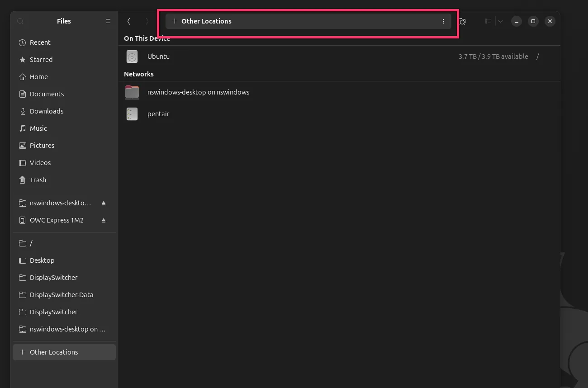Go back with the back arrow
Image resolution: width=588 pixels, height=388 pixels.
tap(129, 21)
